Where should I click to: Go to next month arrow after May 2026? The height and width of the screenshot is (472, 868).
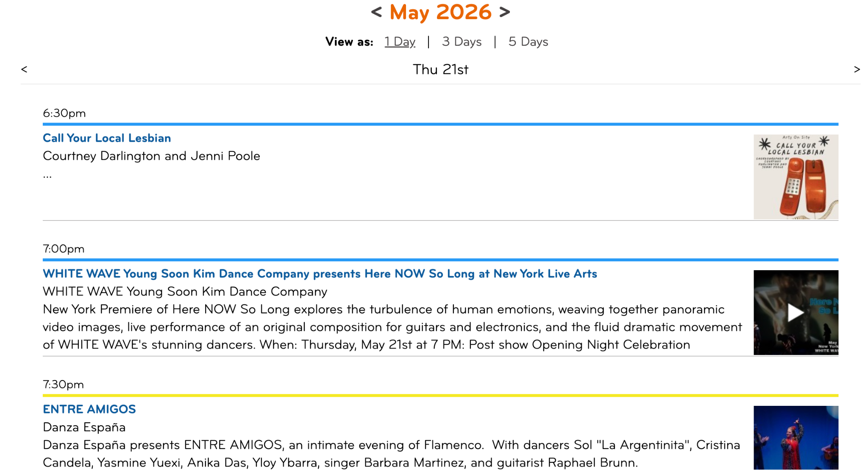[504, 12]
